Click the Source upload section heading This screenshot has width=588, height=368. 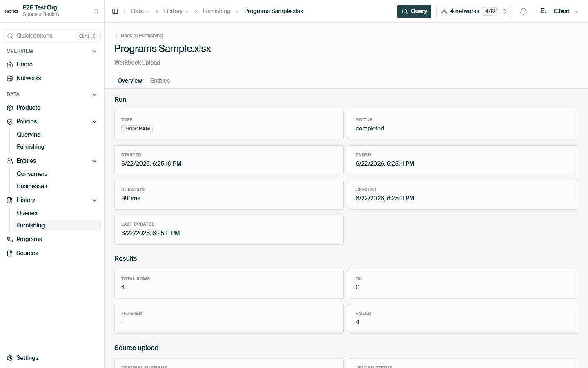136,348
